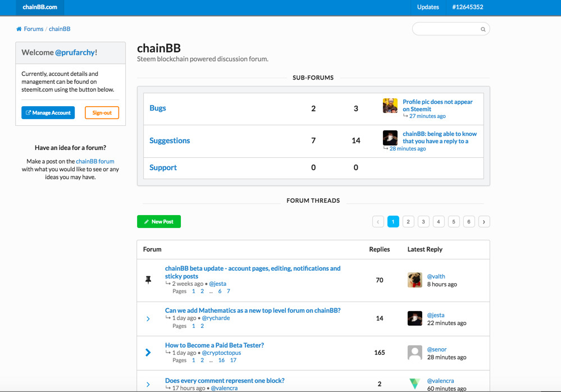Click @jesta avatar in Latest Reply column
This screenshot has width=561, height=392.
tap(414, 318)
